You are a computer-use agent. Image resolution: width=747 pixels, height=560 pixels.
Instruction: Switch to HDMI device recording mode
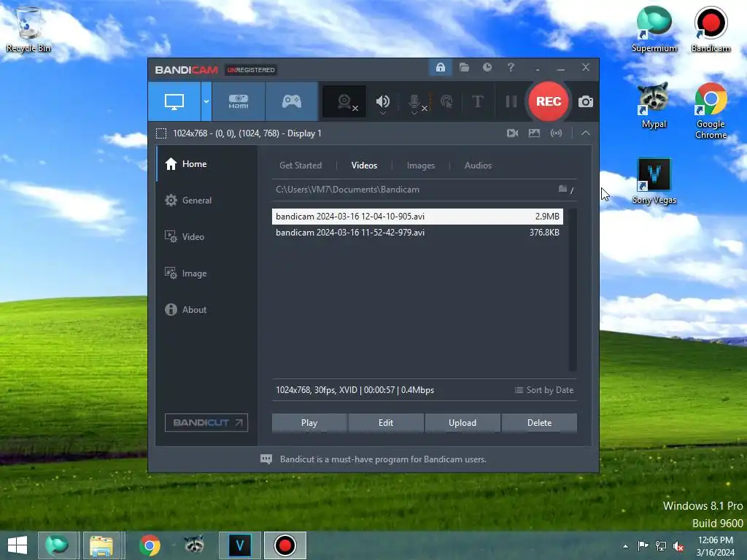pos(239,101)
